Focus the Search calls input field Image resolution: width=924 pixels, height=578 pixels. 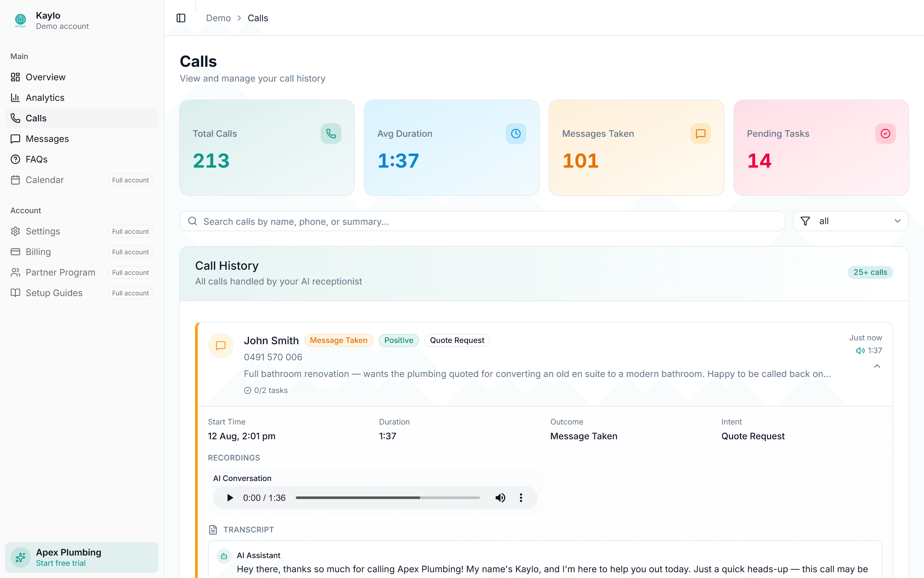(482, 221)
